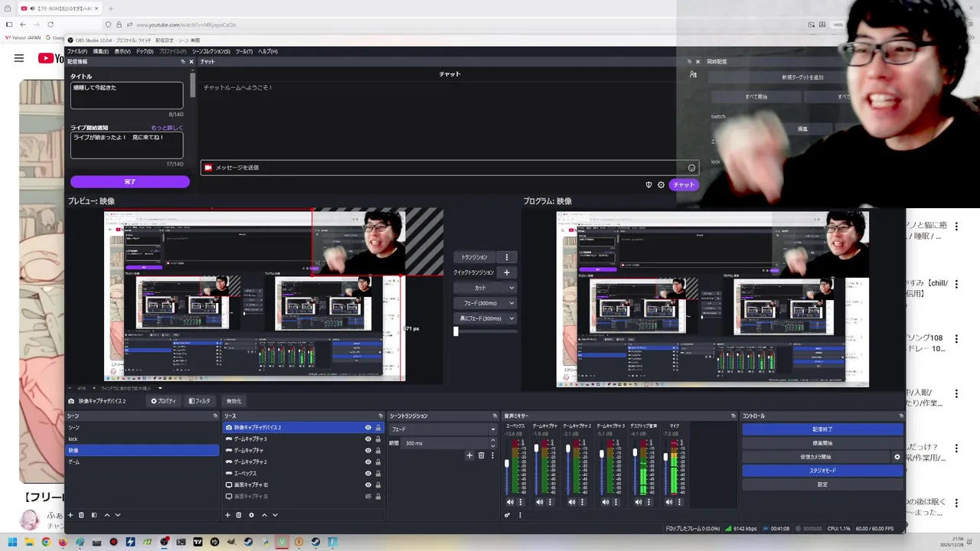The height and width of the screenshot is (551, 980).
Task: Open emoji picker in chat message box
Action: (x=691, y=168)
